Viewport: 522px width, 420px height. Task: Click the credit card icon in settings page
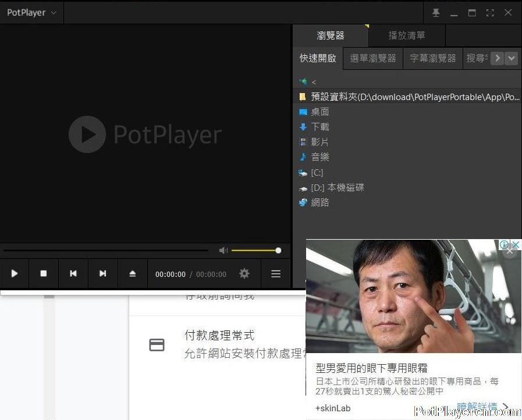pyautogui.click(x=157, y=345)
